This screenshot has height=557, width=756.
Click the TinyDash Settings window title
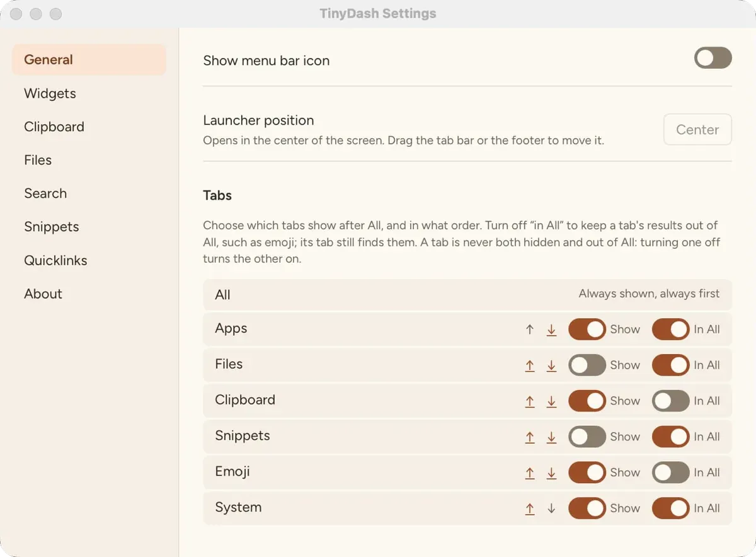tap(378, 13)
